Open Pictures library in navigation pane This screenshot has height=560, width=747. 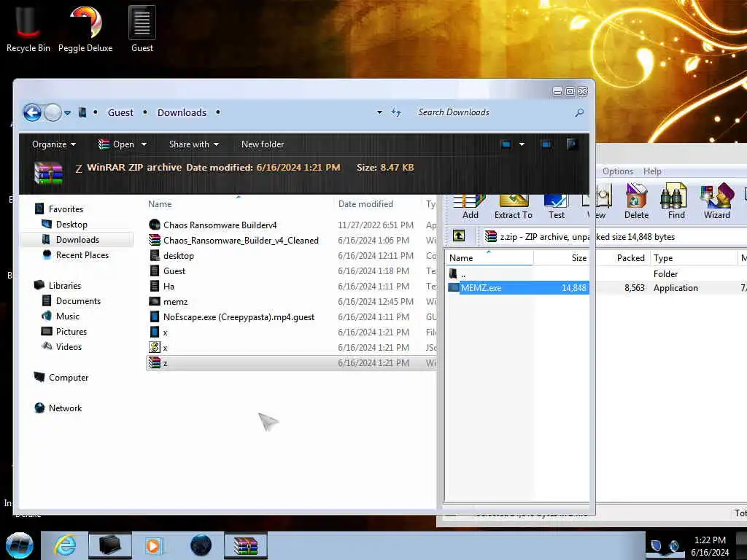click(x=71, y=332)
